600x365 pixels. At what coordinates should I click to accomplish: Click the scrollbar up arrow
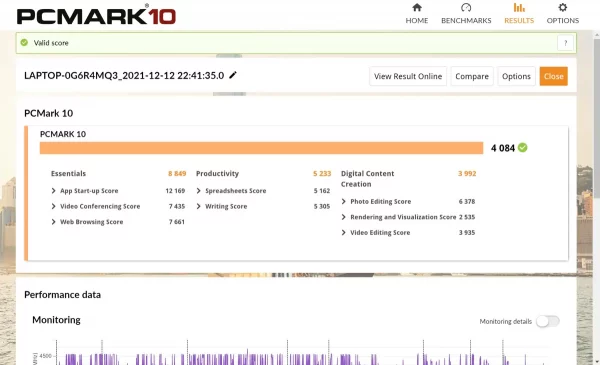point(597,35)
